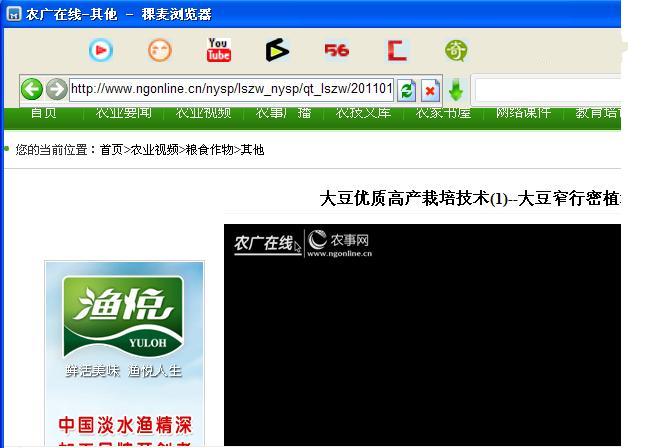The width and height of the screenshot is (652, 448).
Task: Click the browser app icon in the title bar
Action: click(x=14, y=14)
